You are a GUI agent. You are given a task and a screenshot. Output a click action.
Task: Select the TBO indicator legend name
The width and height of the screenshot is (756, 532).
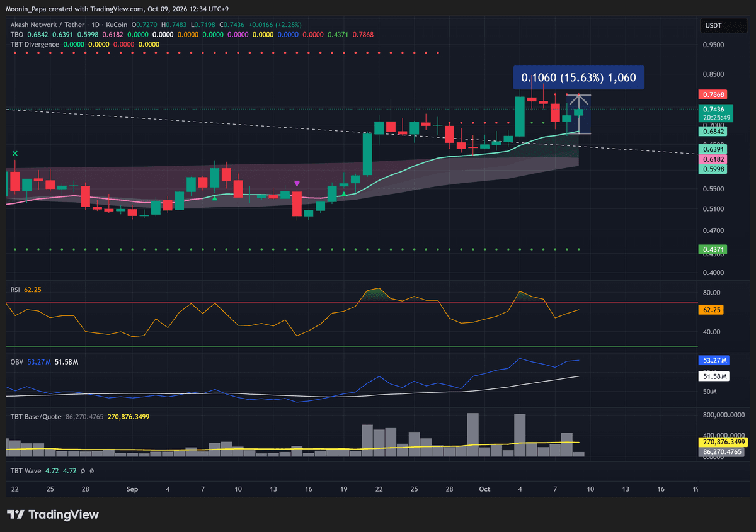[x=17, y=34]
